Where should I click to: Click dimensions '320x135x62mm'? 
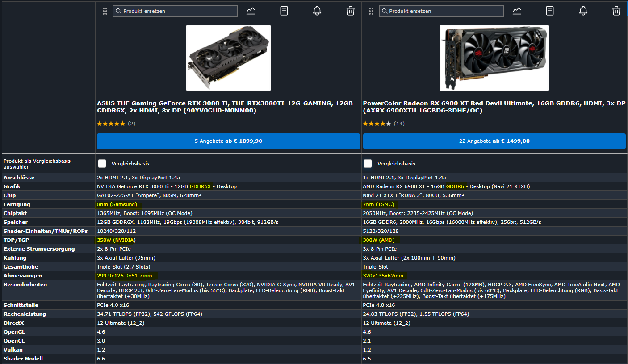[383, 276]
